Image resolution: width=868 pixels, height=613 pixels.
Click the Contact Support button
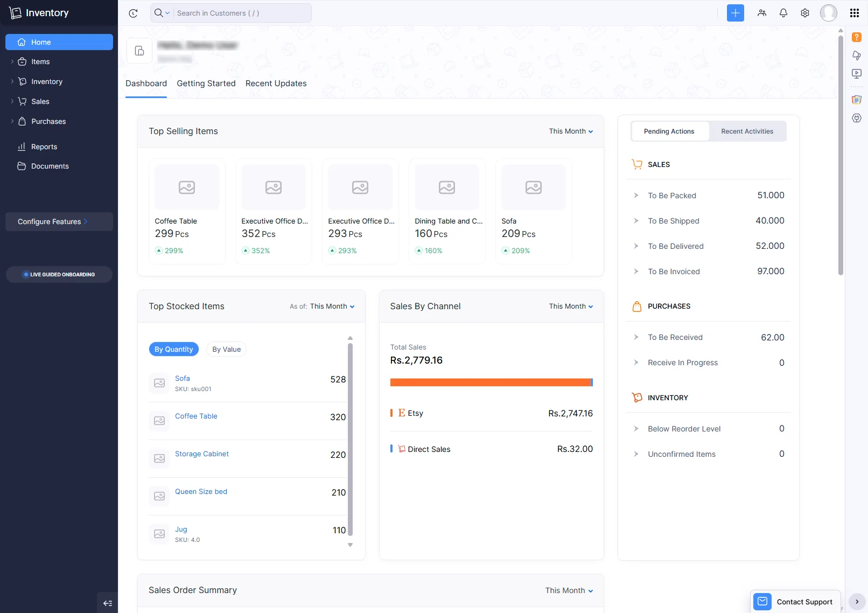tap(795, 602)
